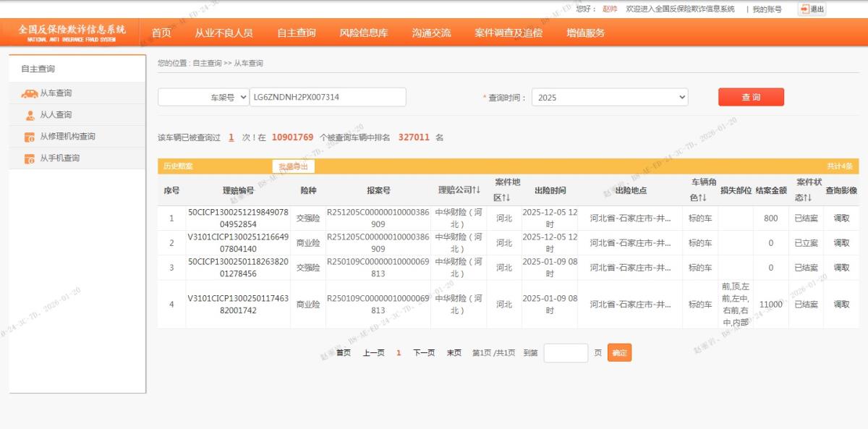
Task: Click the current page number 1
Action: coord(399,353)
